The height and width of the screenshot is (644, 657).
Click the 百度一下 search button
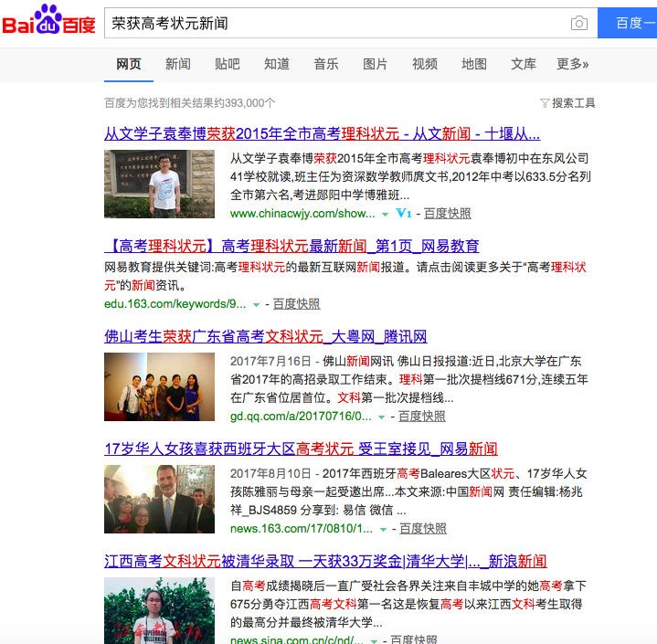point(627,23)
